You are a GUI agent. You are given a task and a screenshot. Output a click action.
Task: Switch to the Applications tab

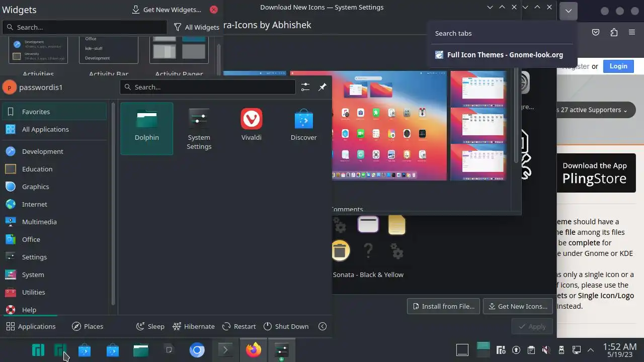pos(31,326)
